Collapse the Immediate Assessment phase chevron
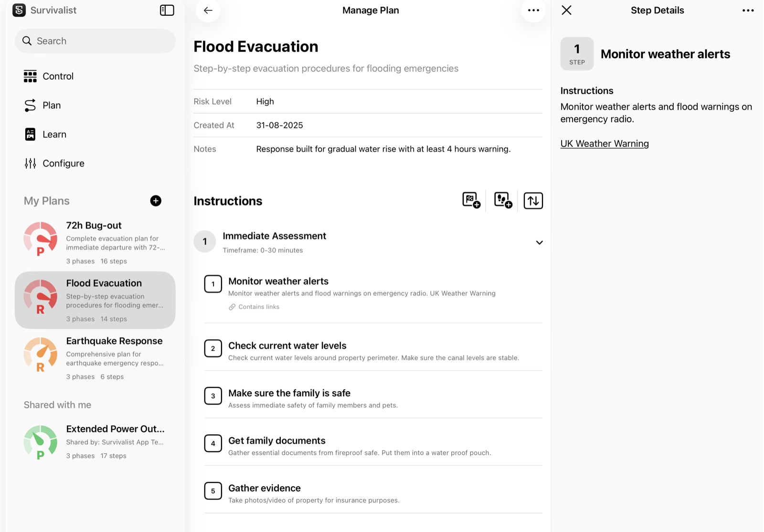The image size is (764, 532). tap(539, 242)
